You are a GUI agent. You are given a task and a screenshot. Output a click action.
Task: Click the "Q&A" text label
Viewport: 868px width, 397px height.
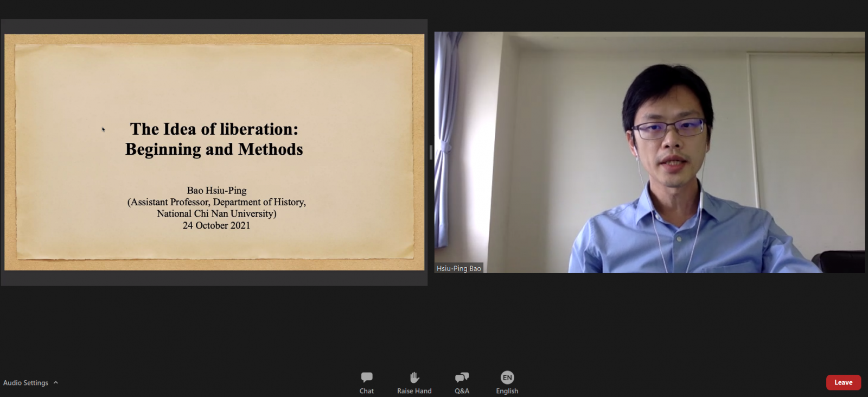tap(462, 391)
